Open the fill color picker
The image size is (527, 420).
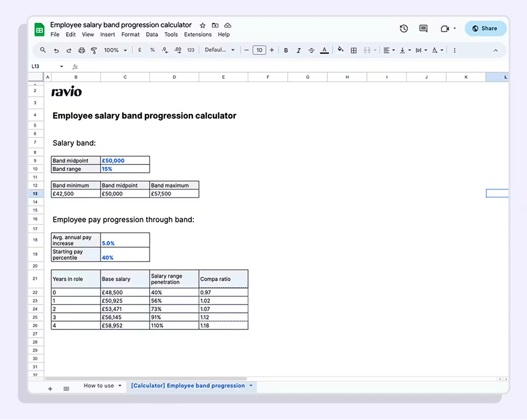tap(340, 50)
